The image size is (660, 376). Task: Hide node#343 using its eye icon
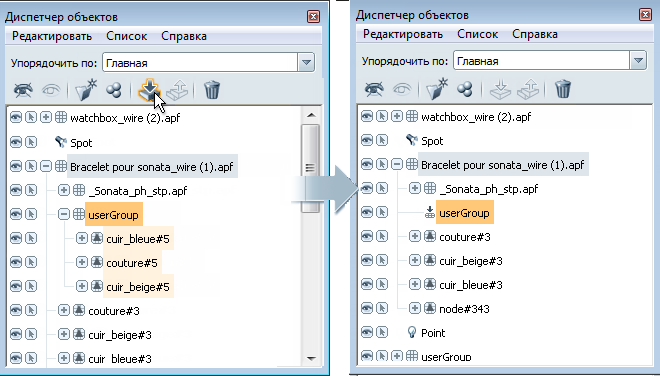pos(367,309)
